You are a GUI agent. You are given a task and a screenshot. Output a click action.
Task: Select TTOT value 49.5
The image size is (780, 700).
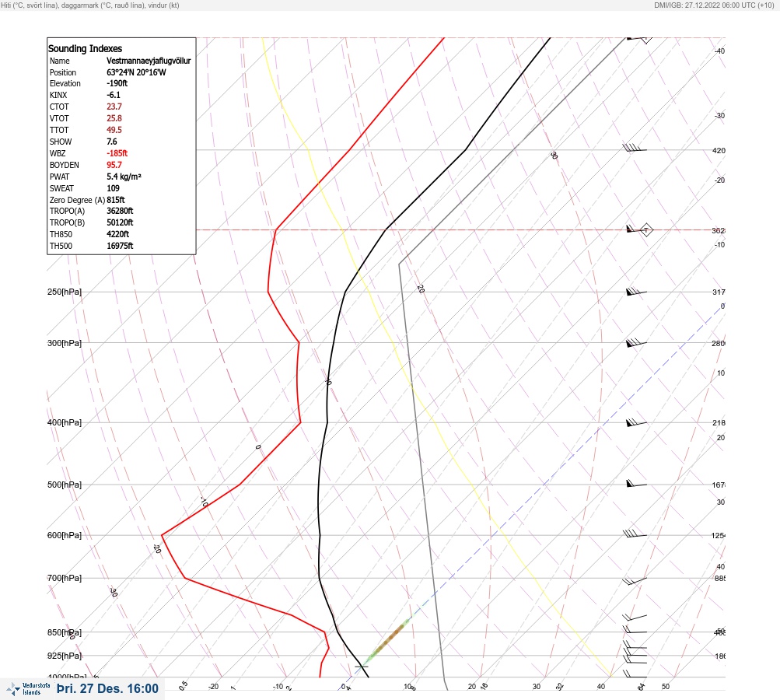coord(114,130)
